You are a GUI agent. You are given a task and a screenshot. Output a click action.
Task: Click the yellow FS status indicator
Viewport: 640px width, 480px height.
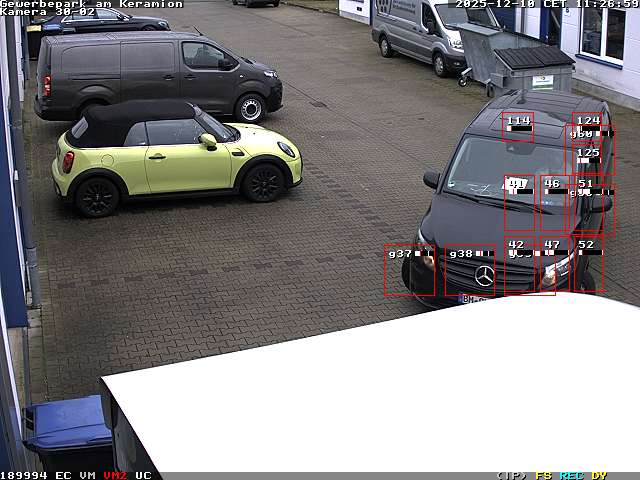543,475
